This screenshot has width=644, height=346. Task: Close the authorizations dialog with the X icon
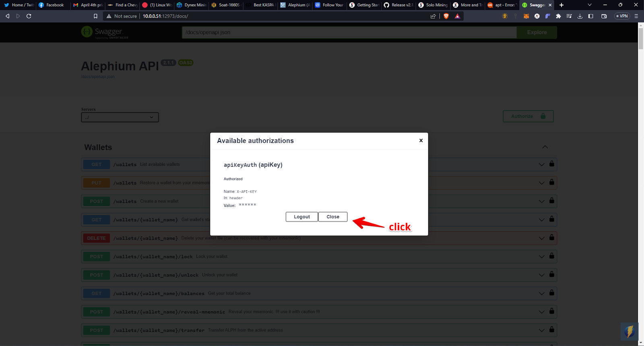click(x=421, y=140)
